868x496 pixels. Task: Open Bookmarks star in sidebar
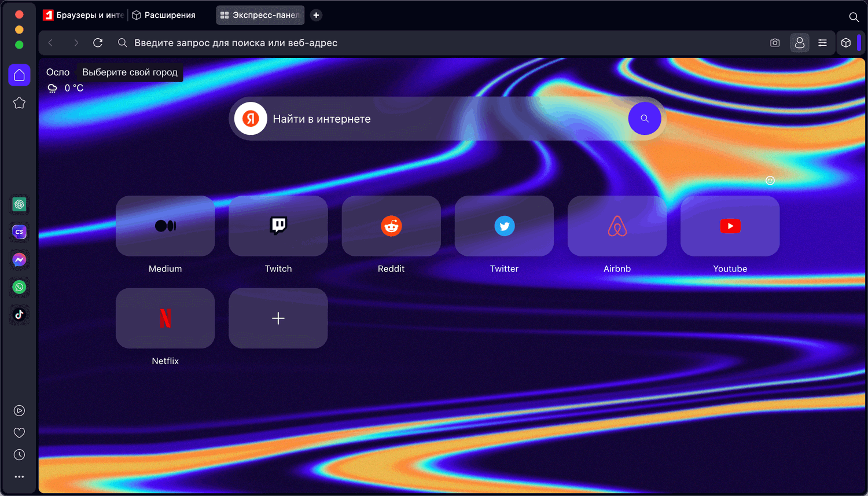click(19, 103)
